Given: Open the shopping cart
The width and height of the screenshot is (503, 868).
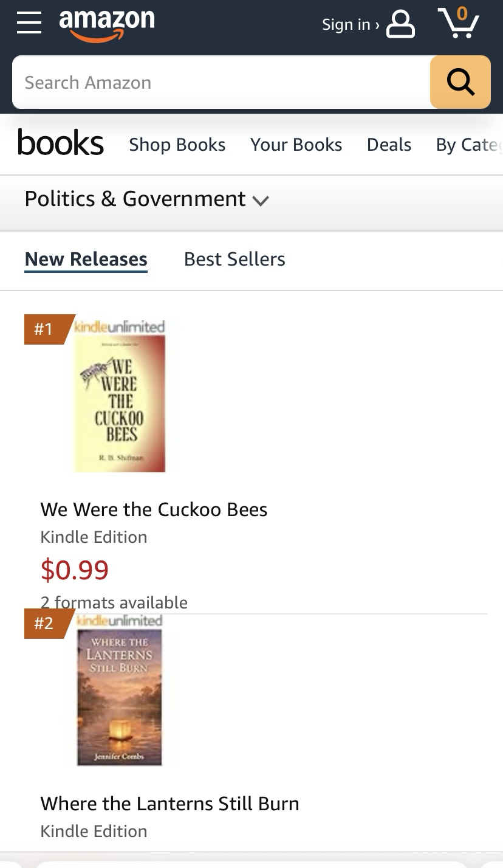Looking at the screenshot, I should [459, 23].
